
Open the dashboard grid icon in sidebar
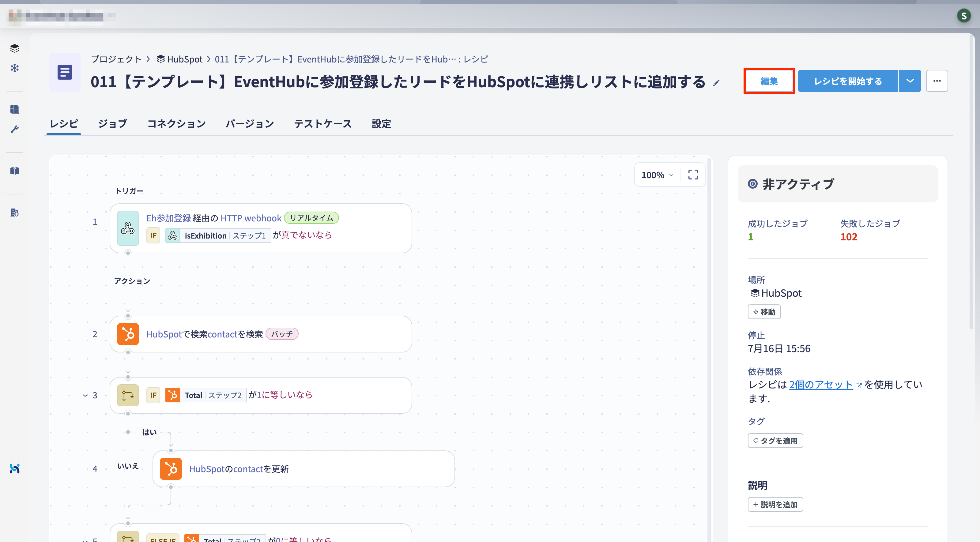click(14, 110)
